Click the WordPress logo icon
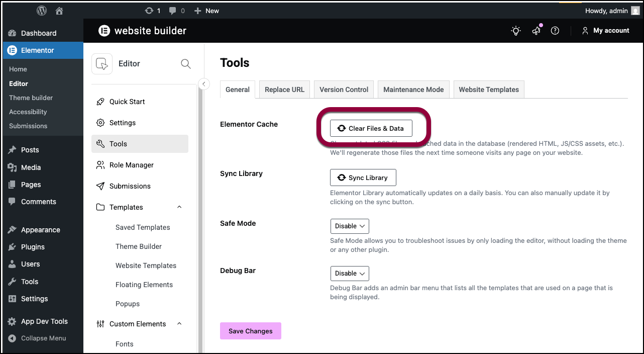Viewport: 644px width, 354px height. (x=42, y=11)
